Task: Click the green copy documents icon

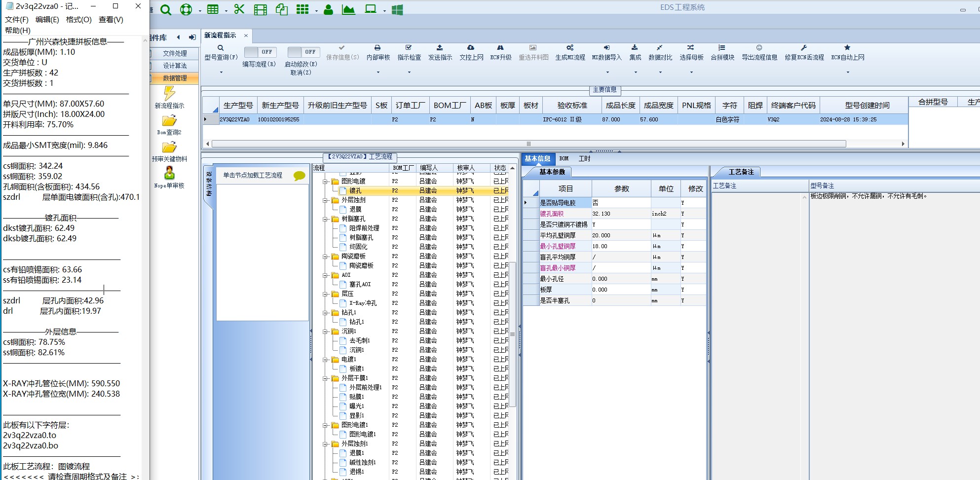Action: [x=281, y=9]
